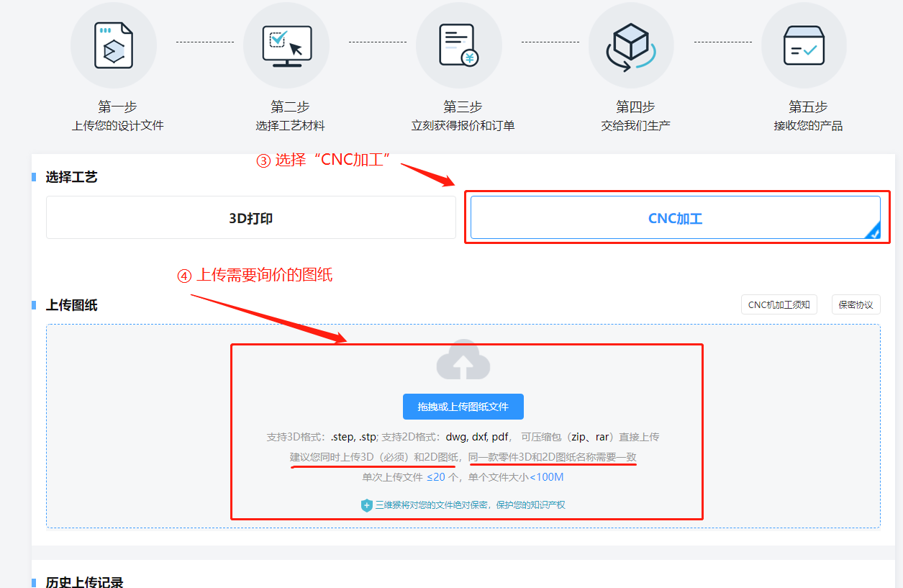Click the step five package delivery icon
Viewport: 903px width, 588px height.
click(804, 45)
